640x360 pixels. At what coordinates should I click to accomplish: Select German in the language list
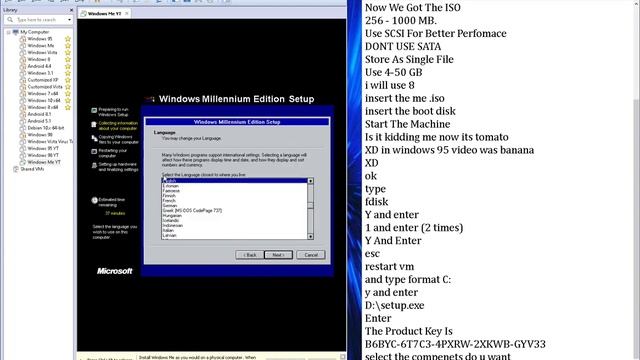[170, 206]
